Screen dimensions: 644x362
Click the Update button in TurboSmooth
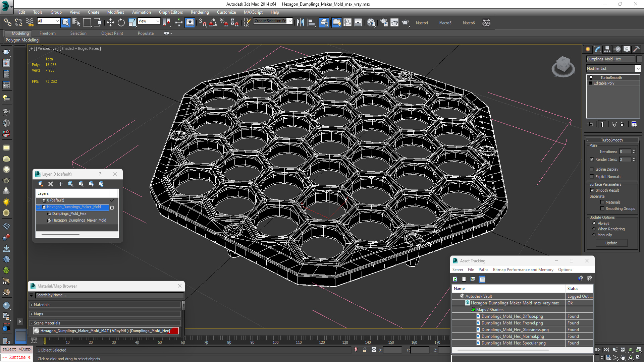pyautogui.click(x=611, y=243)
